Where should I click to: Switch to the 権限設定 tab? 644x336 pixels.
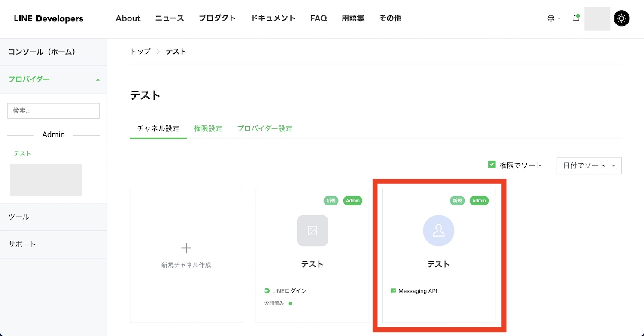(x=208, y=128)
